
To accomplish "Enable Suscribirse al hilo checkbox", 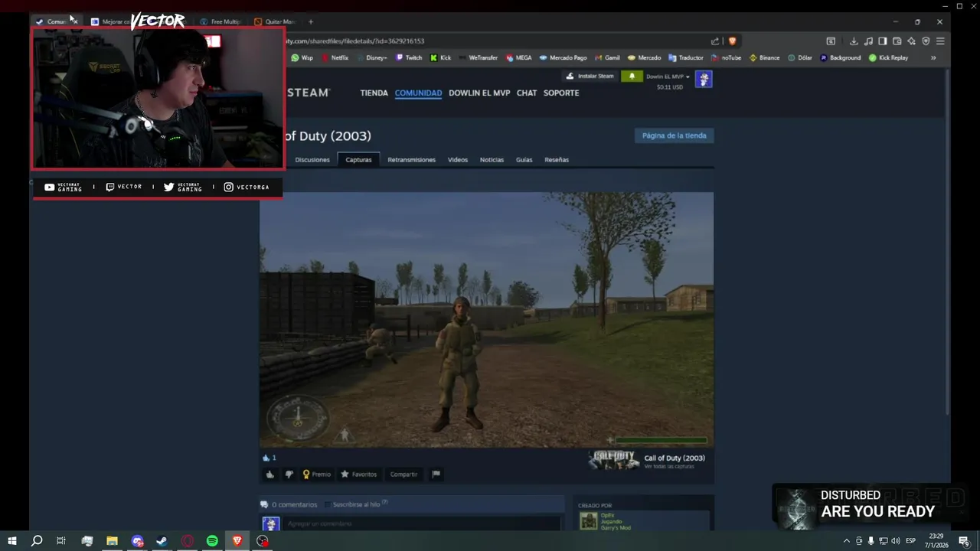I will (x=328, y=504).
